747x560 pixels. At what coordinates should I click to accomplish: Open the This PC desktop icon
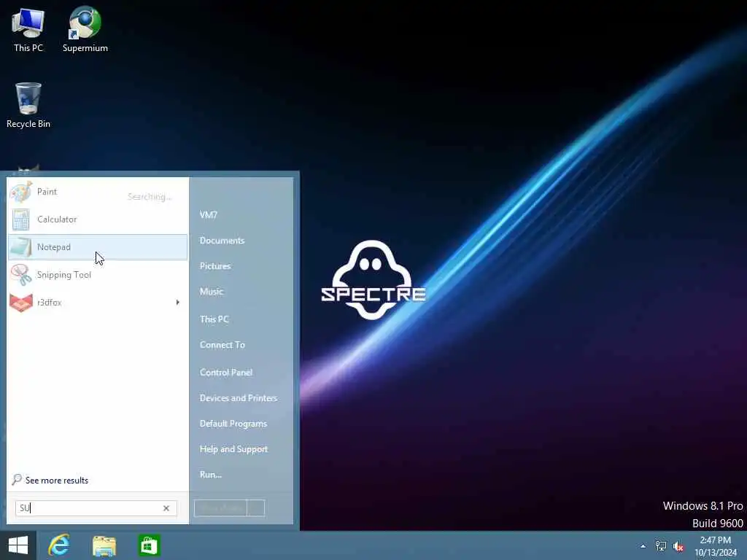pos(28,29)
